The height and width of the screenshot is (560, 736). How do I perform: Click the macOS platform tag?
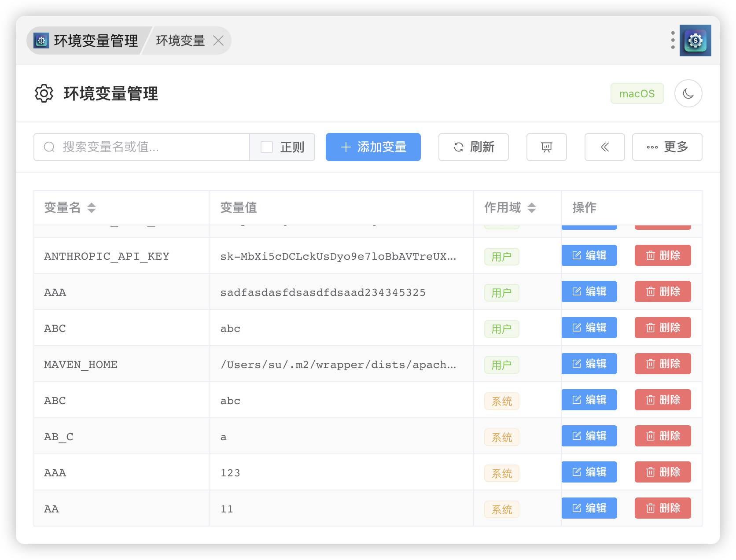(637, 93)
